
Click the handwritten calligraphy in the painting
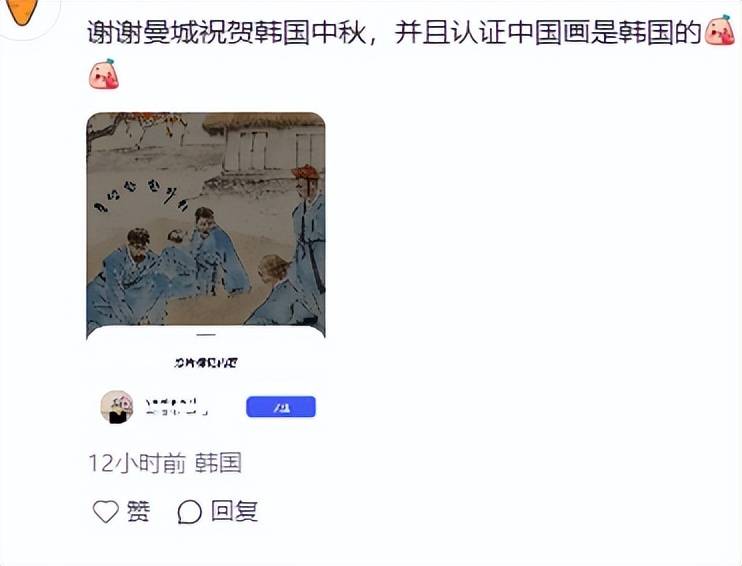(x=142, y=195)
